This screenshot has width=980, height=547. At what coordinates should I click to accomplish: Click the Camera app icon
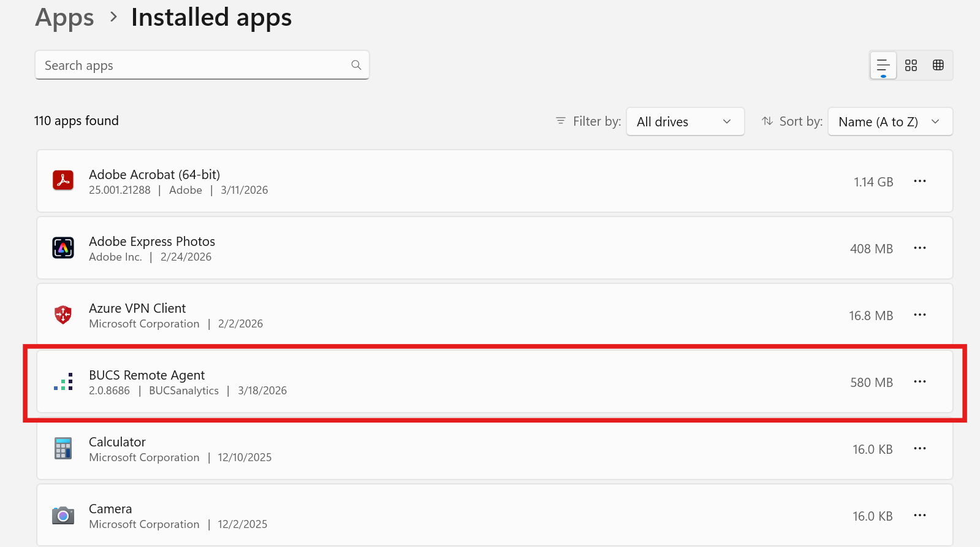click(63, 515)
